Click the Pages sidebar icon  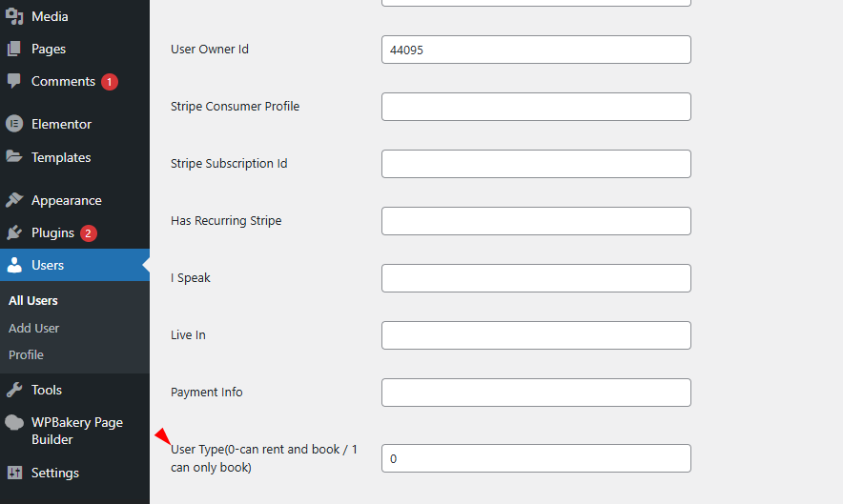click(x=14, y=49)
